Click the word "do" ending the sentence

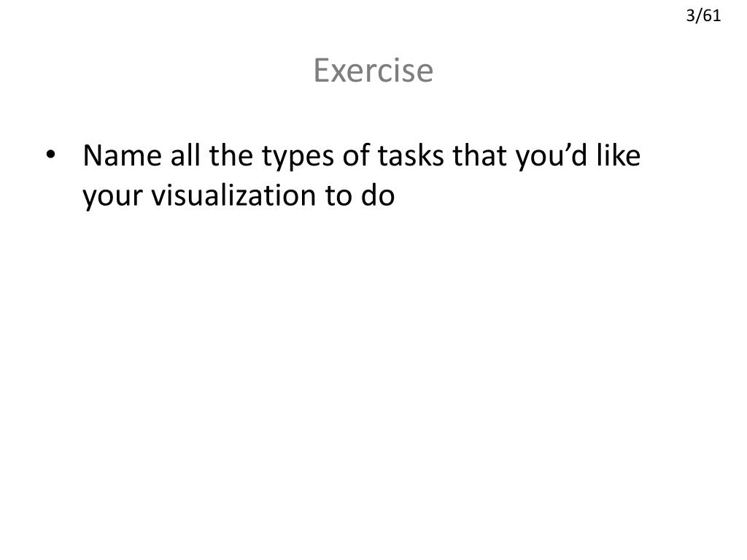[x=377, y=195]
